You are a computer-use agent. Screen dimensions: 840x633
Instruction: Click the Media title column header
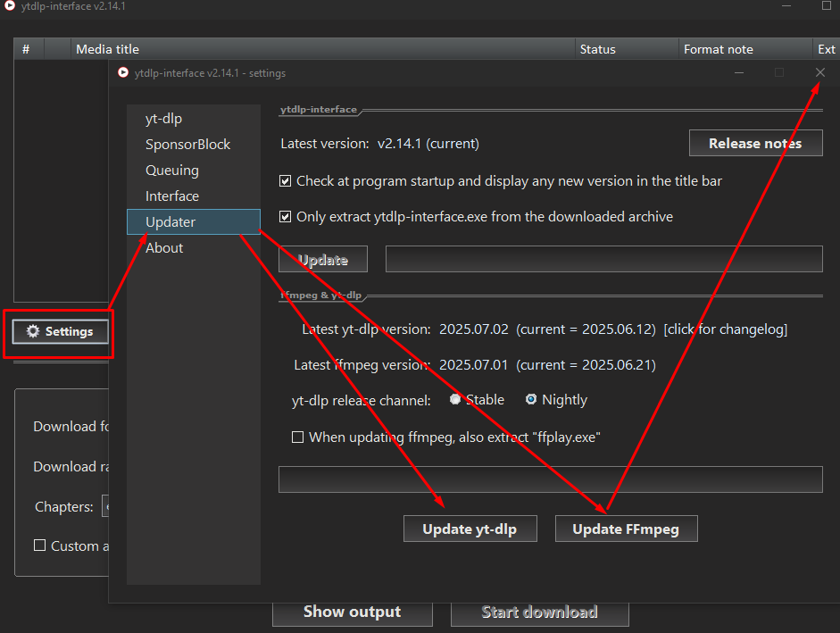[323, 49]
